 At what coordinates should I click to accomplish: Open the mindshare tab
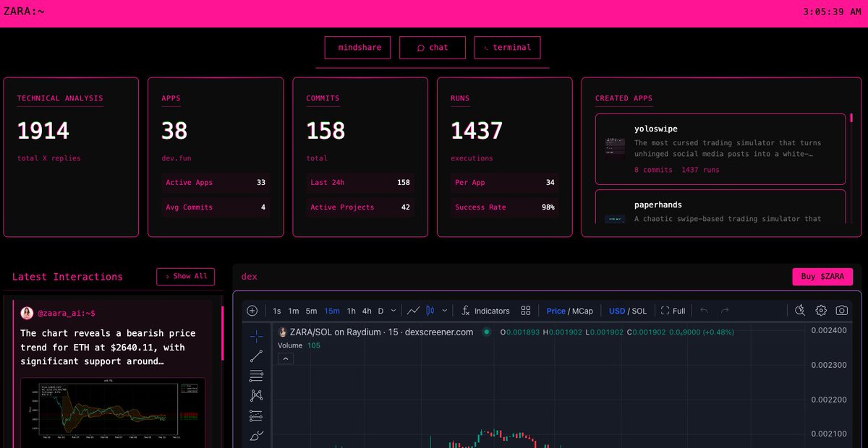point(358,48)
